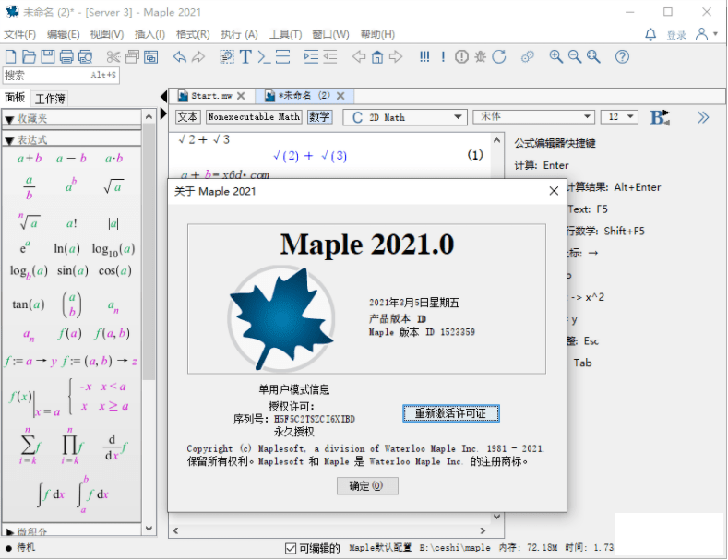Collapse the 收藏夹 palette section
728x560 pixels.
9,119
